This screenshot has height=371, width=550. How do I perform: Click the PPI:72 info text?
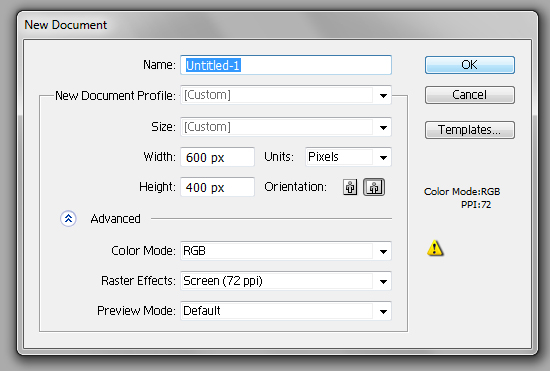(476, 205)
